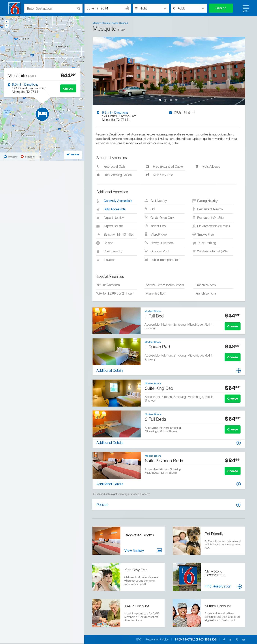Click the Twitter icon in footer

230,639
